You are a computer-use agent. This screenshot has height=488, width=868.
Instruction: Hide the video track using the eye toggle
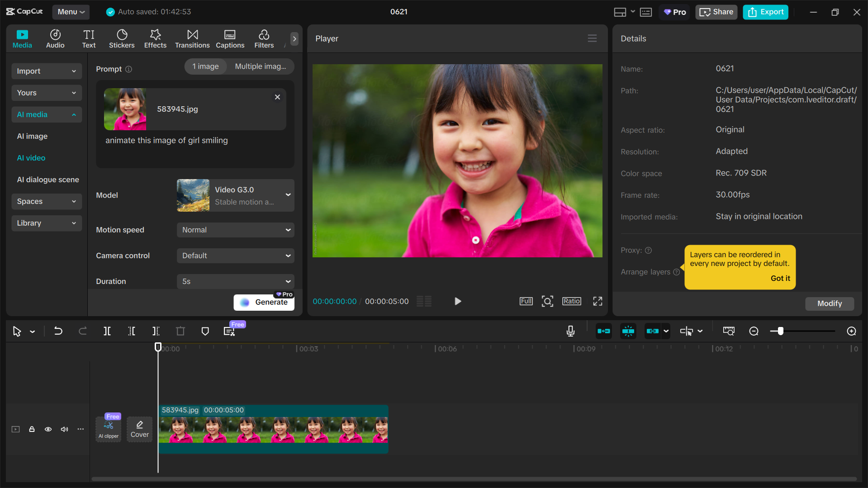[x=48, y=429]
